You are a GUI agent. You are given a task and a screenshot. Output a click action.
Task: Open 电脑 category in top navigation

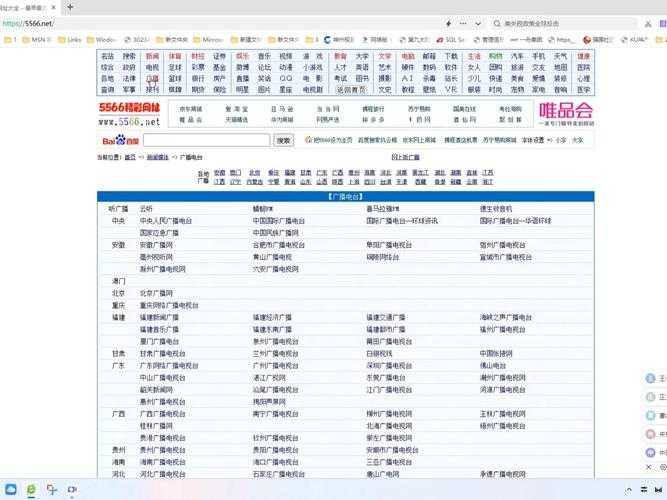coord(408,56)
